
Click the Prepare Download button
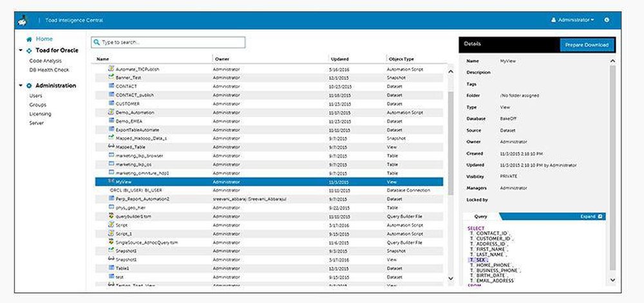pos(587,45)
